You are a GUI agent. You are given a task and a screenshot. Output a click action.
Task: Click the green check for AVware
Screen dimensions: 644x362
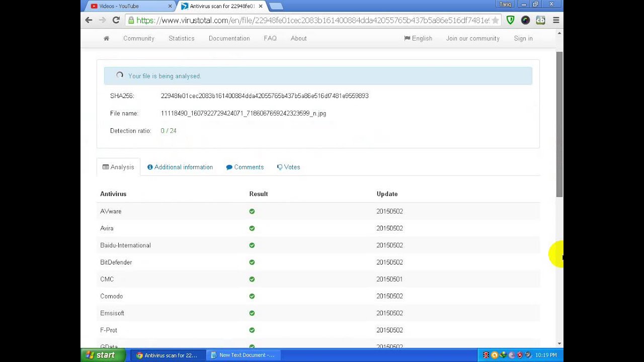(252, 211)
